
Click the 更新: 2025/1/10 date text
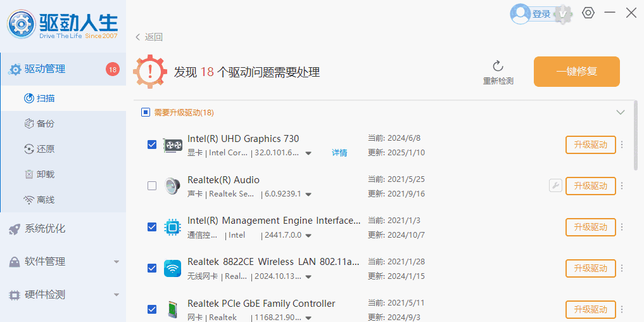(x=396, y=153)
